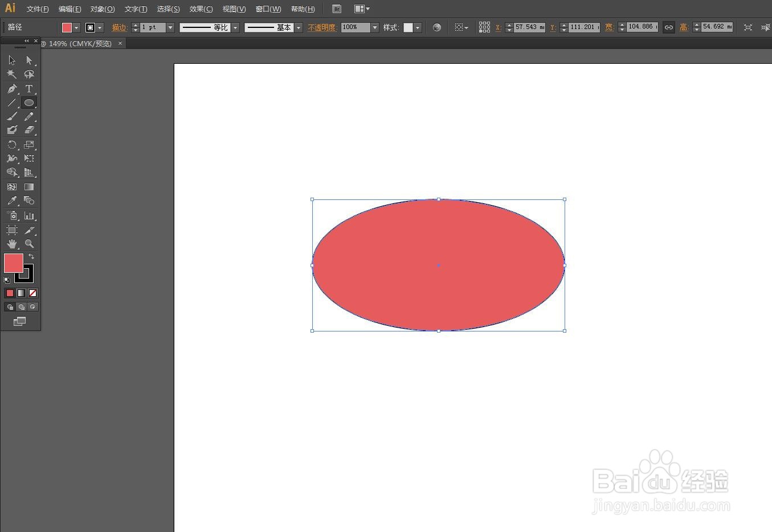Select the Zoom tool
This screenshot has height=532, width=772.
[x=29, y=244]
